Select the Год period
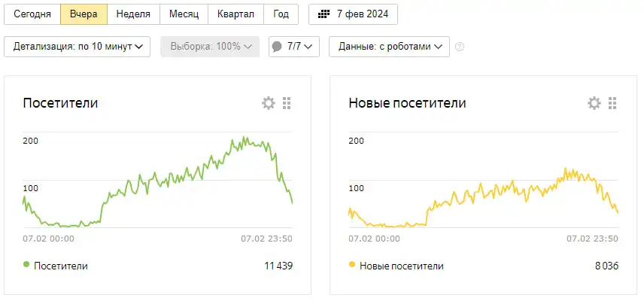Viewport: 644px width, 301px height. [281, 14]
